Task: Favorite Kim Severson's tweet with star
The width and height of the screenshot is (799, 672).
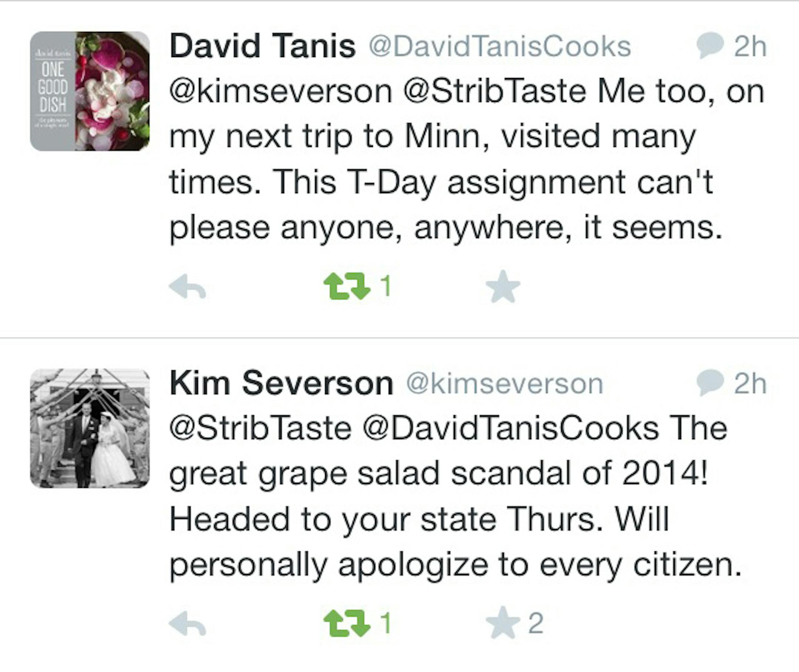Action: click(x=503, y=624)
